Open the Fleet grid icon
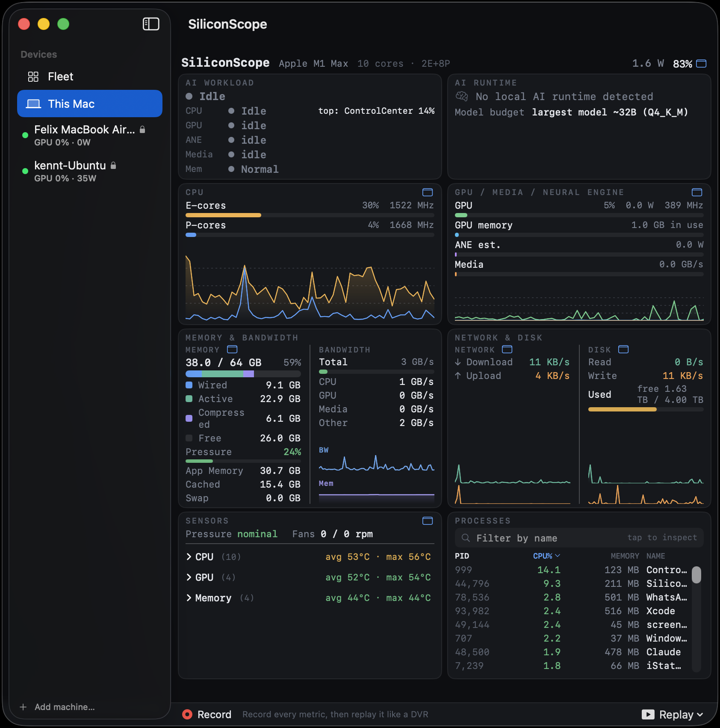 coord(33,77)
